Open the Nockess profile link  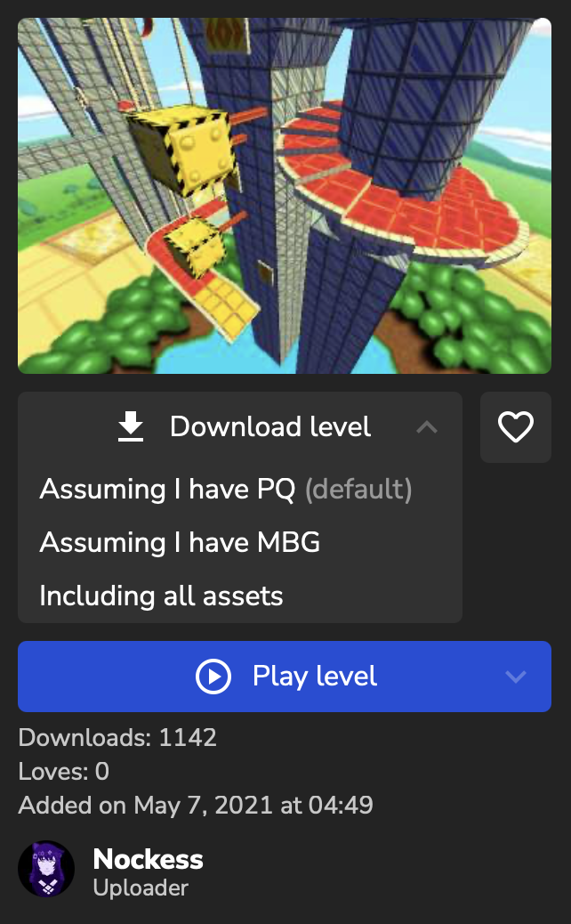[148, 859]
